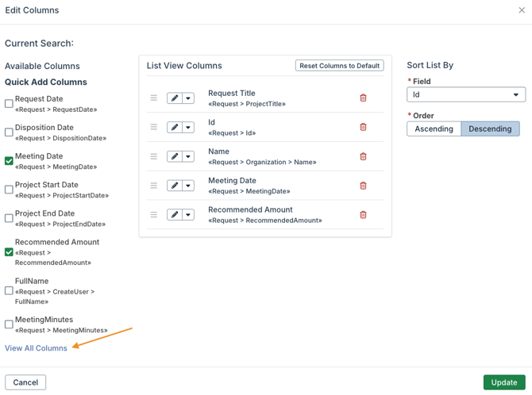The width and height of the screenshot is (532, 395).
Task: Grab the drag handle for Name row
Action: (x=154, y=156)
